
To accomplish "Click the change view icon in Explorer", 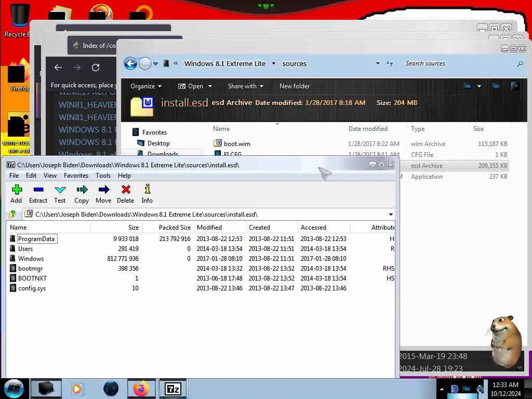I will click(x=468, y=86).
